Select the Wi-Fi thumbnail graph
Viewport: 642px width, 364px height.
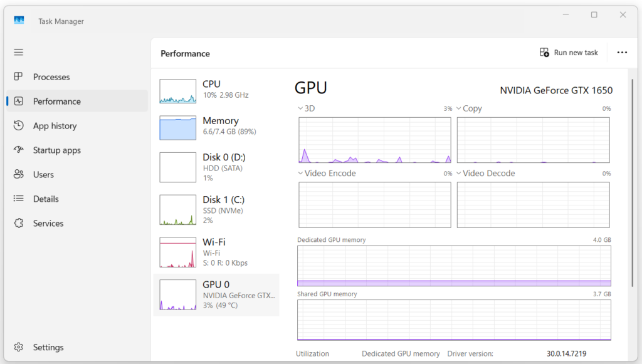177,252
